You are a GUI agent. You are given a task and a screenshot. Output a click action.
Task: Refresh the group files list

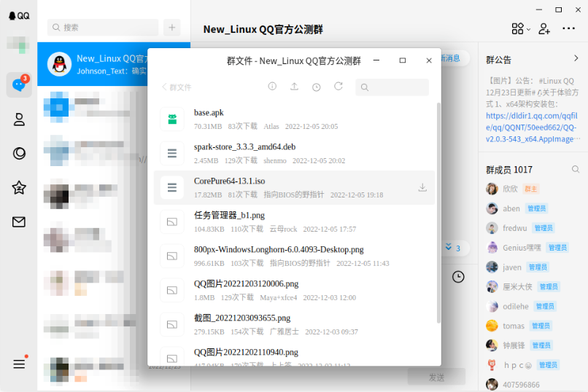pos(339,87)
